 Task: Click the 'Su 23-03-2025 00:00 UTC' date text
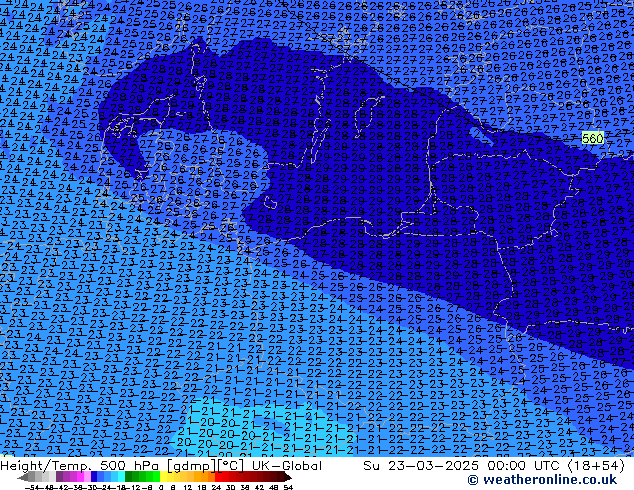pos(463,466)
